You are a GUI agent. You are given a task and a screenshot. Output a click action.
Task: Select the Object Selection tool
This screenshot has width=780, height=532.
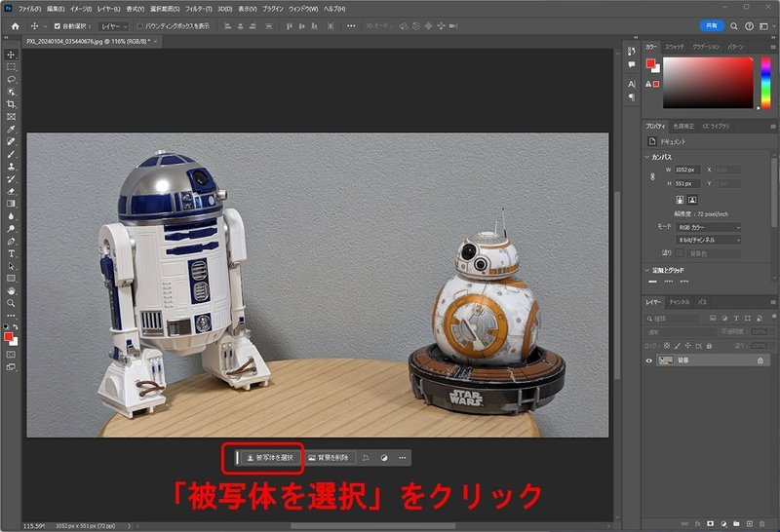11,92
